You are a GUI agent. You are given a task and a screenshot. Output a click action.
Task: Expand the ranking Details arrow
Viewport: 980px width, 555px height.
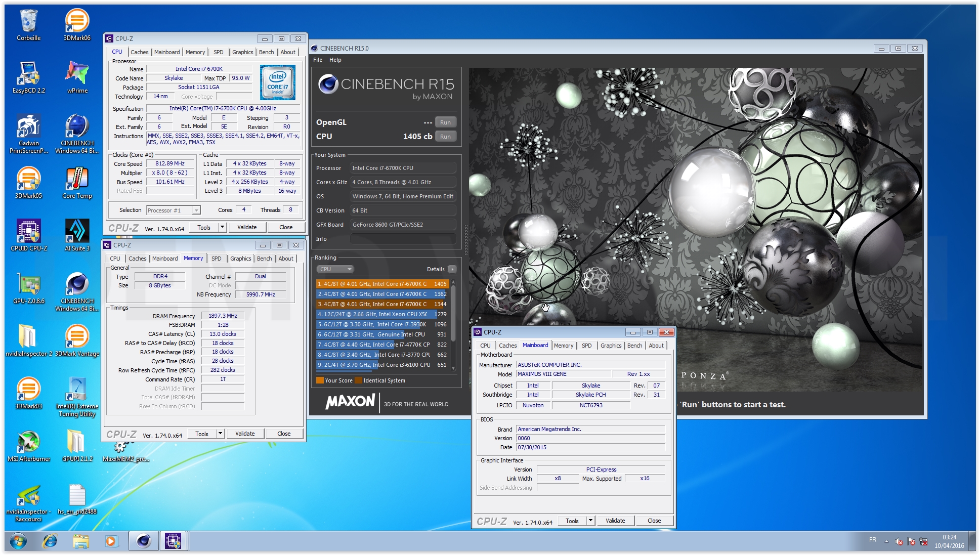tap(452, 269)
